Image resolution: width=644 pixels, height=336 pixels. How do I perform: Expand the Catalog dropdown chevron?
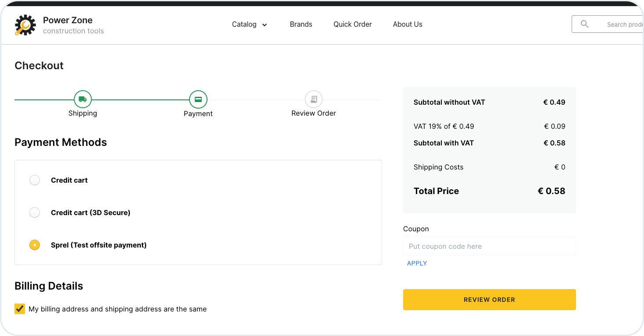pyautogui.click(x=265, y=25)
